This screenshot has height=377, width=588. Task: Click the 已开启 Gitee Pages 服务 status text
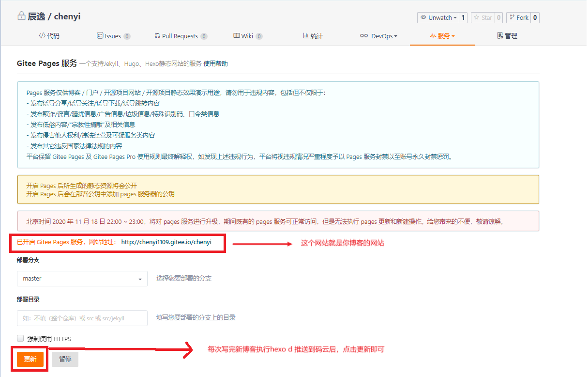(67, 242)
